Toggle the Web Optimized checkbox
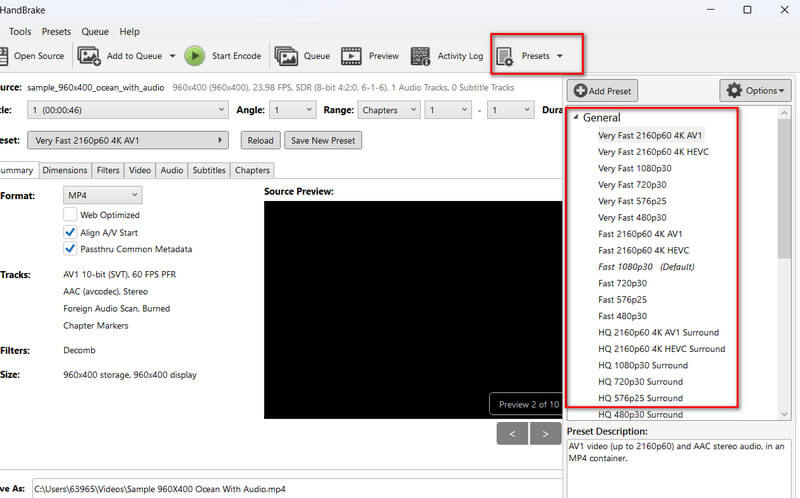The height and width of the screenshot is (498, 800). tap(70, 214)
